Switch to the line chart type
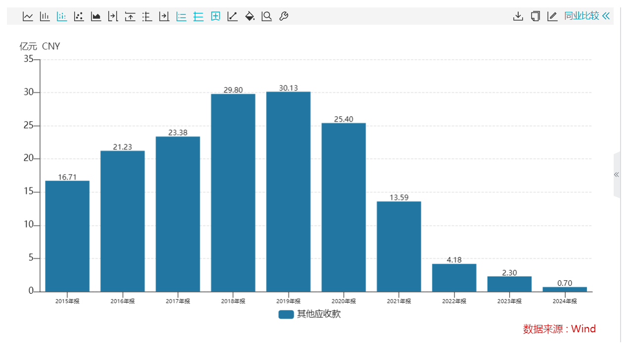The height and width of the screenshot is (364, 628). [x=28, y=16]
